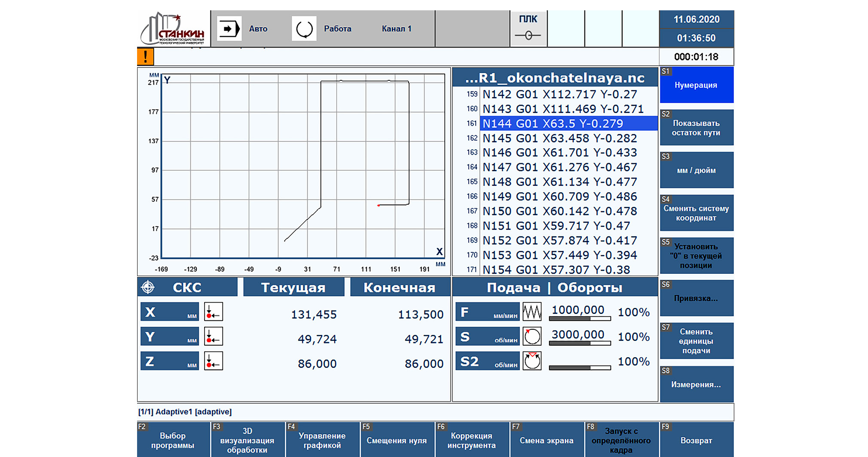868x457 pixels.
Task: Click the Auto mode arrow icon
Action: [229, 29]
